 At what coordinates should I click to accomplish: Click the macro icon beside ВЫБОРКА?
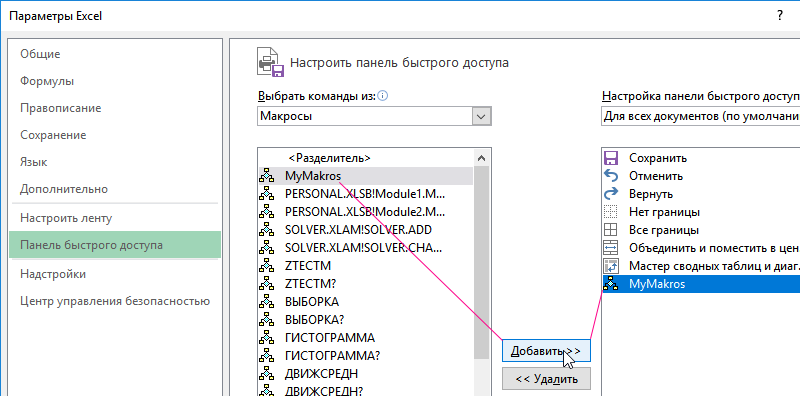[x=266, y=319]
